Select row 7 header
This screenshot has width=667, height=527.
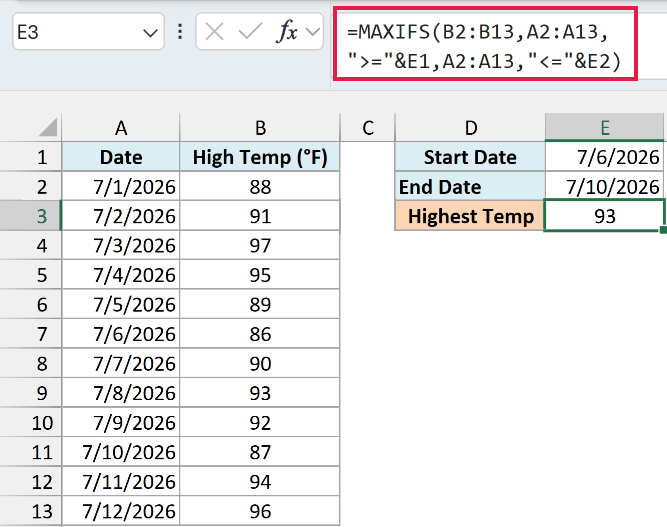click(x=31, y=334)
